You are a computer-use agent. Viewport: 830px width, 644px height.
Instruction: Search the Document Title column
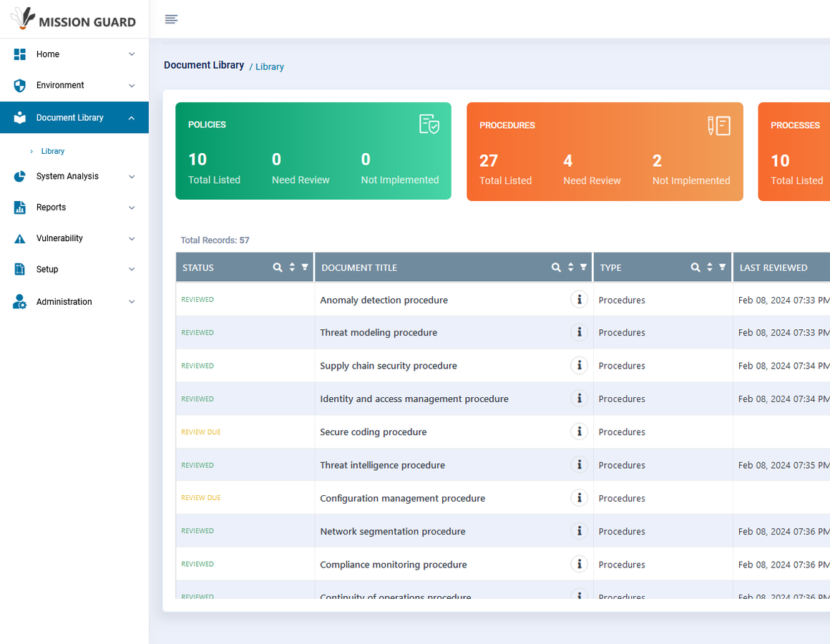(x=556, y=267)
